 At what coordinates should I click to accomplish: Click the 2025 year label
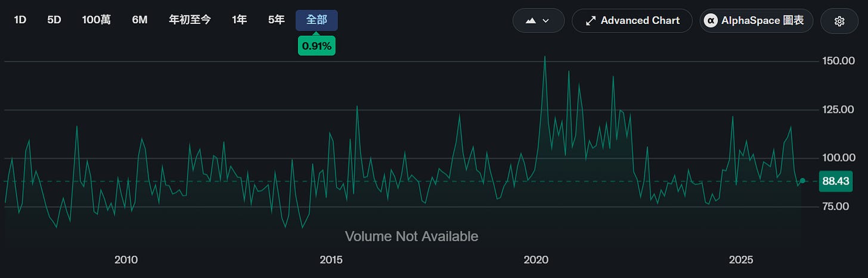(x=742, y=260)
